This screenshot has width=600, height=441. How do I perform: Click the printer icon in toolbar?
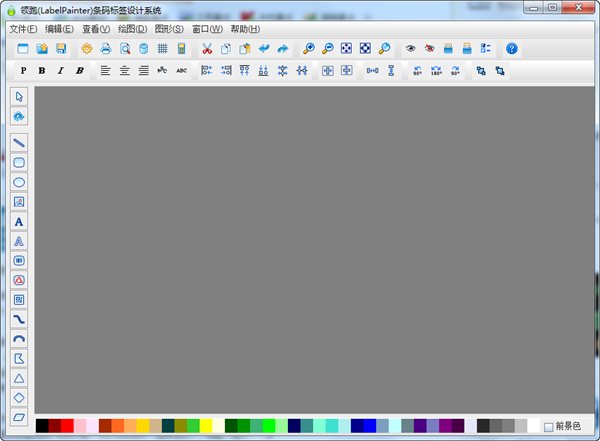coord(105,48)
